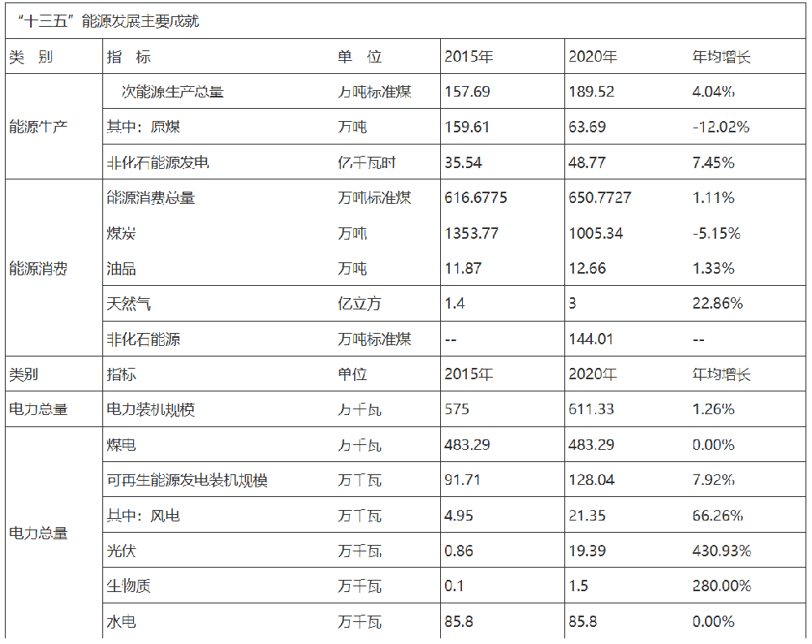Click the 4.04% annual growth cell
This screenshot has height=644, width=812.
pyautogui.click(x=713, y=92)
